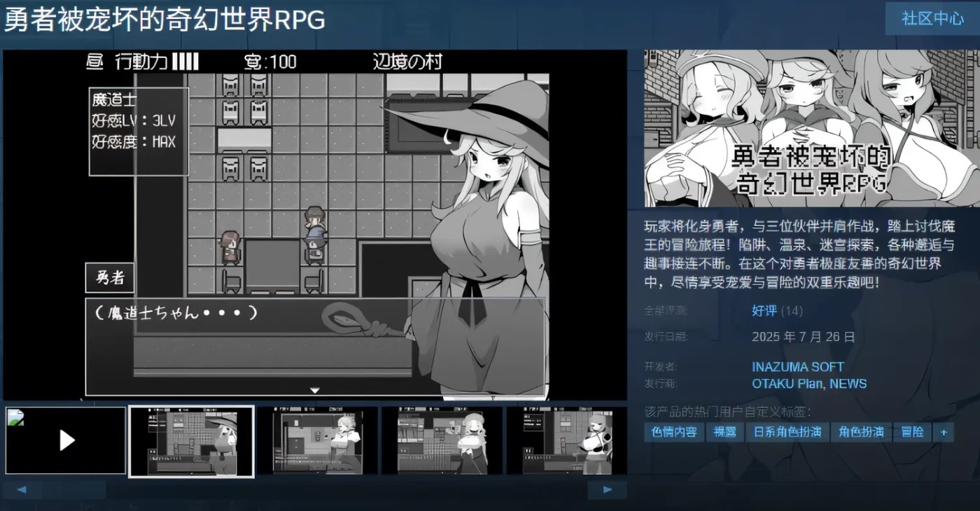980x511 pixels.
Task: Open the 社区中心 community hub
Action: point(932,19)
